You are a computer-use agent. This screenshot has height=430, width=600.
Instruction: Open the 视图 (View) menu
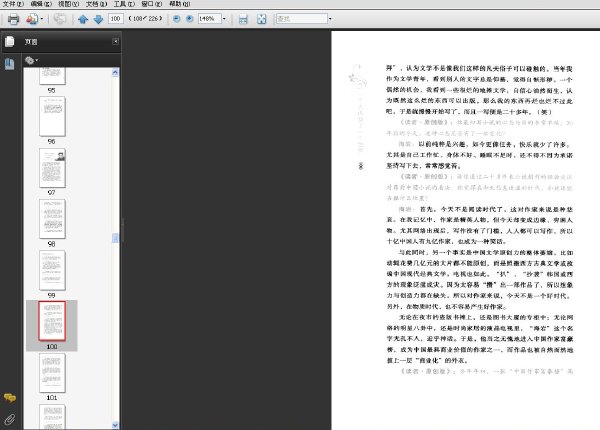[x=68, y=4]
